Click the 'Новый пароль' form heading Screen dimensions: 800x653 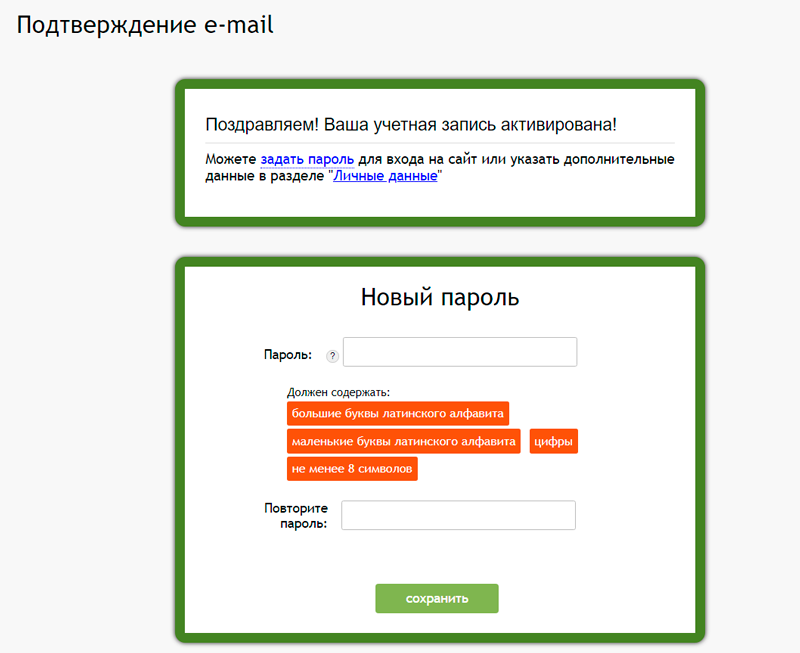click(x=440, y=297)
